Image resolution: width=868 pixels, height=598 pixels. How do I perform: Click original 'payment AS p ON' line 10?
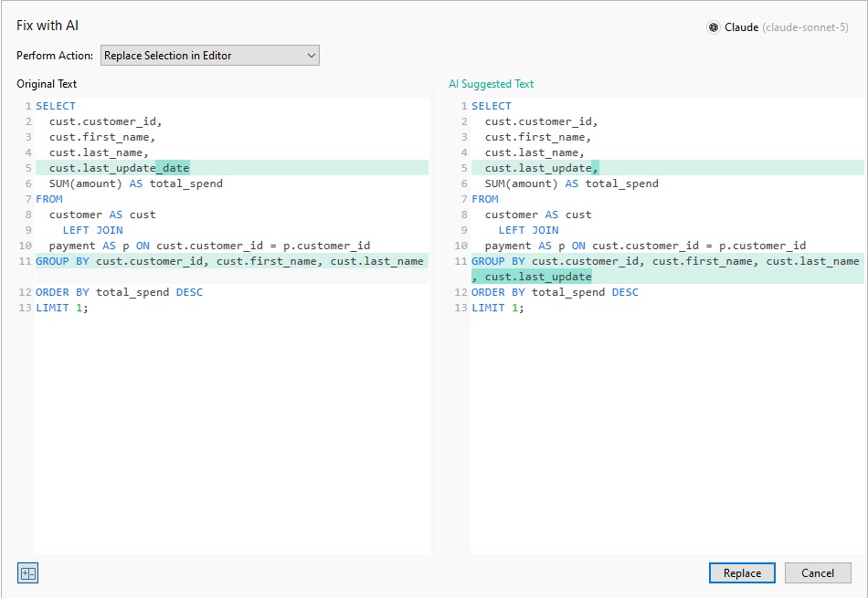[210, 246]
